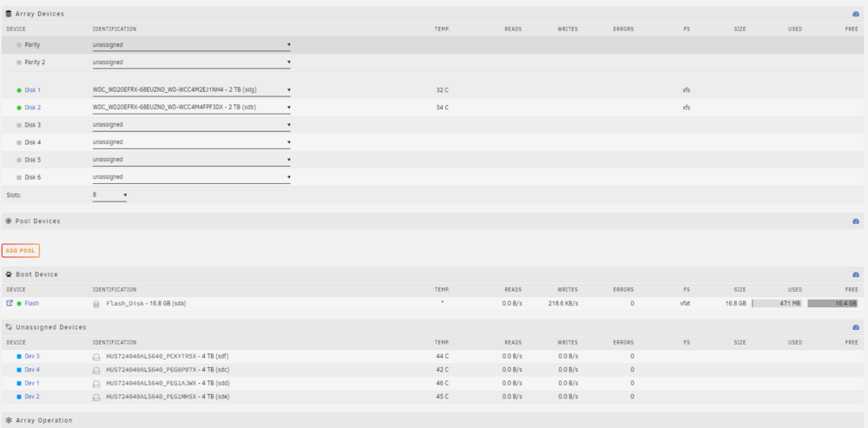Click the ADD POOL button
This screenshot has height=428, width=868.
[x=21, y=251]
